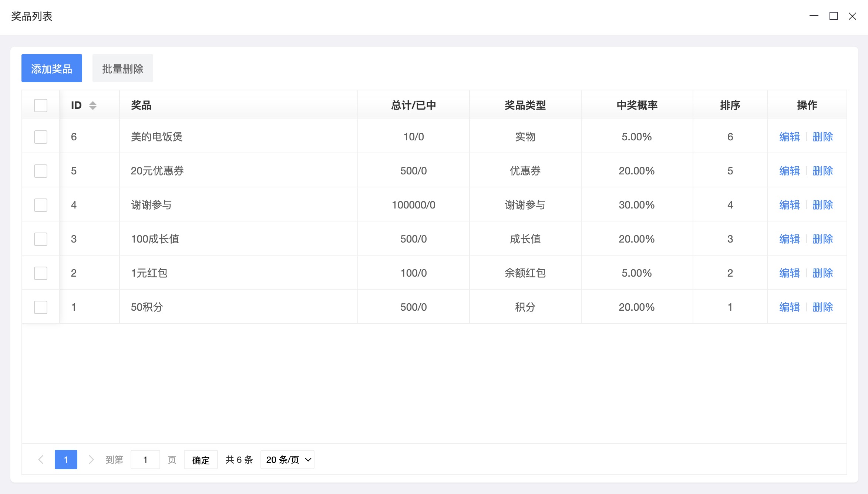Edit the 100成长值 prize
The width and height of the screenshot is (868, 494).
pos(790,239)
